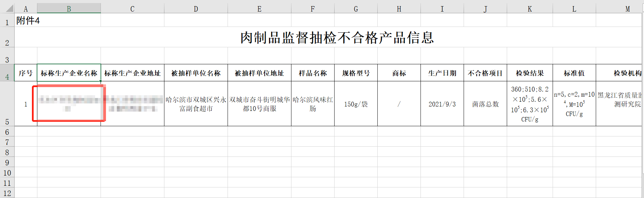Select the 菌落总数 cell

click(x=485, y=104)
